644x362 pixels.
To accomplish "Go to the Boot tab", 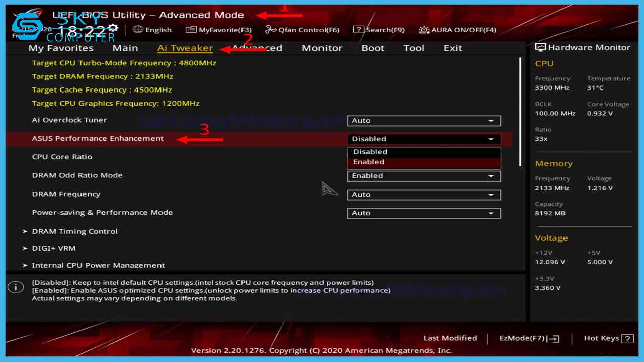I will [373, 48].
